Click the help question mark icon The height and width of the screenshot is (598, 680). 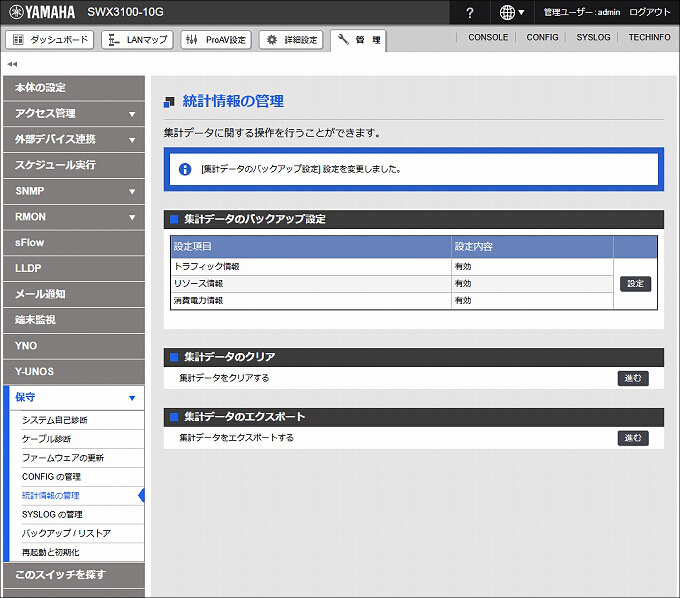[470, 12]
